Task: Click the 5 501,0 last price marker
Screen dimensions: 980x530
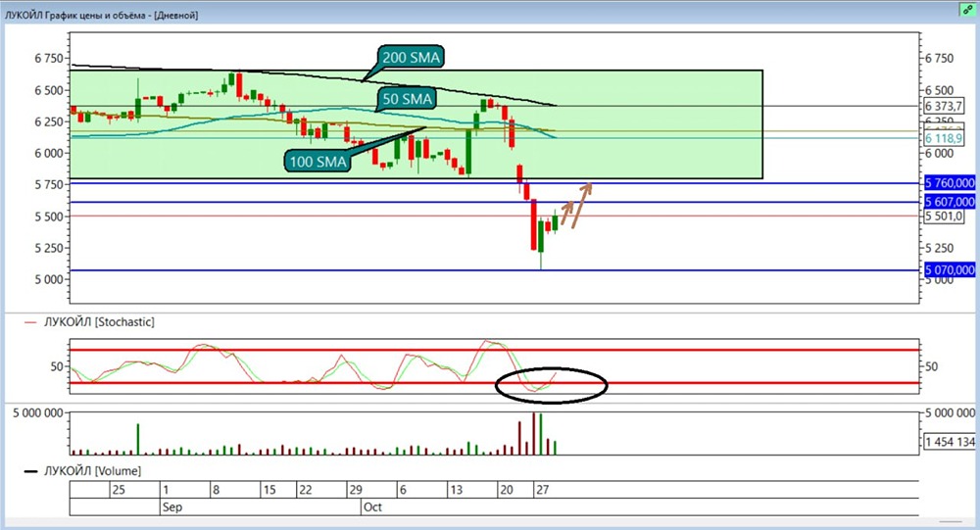Action: point(944,217)
